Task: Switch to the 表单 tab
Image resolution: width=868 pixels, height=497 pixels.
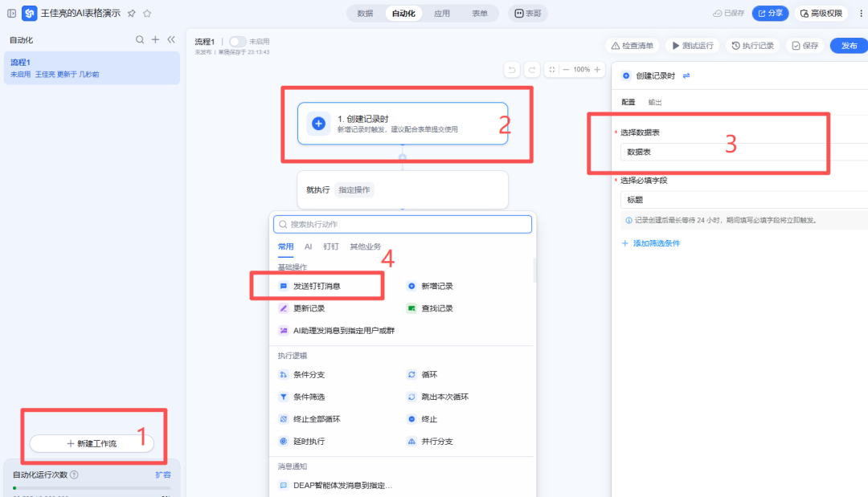Action: (x=479, y=14)
